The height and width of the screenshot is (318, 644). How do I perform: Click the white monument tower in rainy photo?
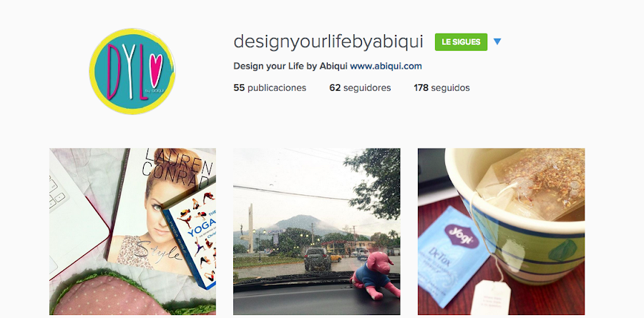(250, 229)
